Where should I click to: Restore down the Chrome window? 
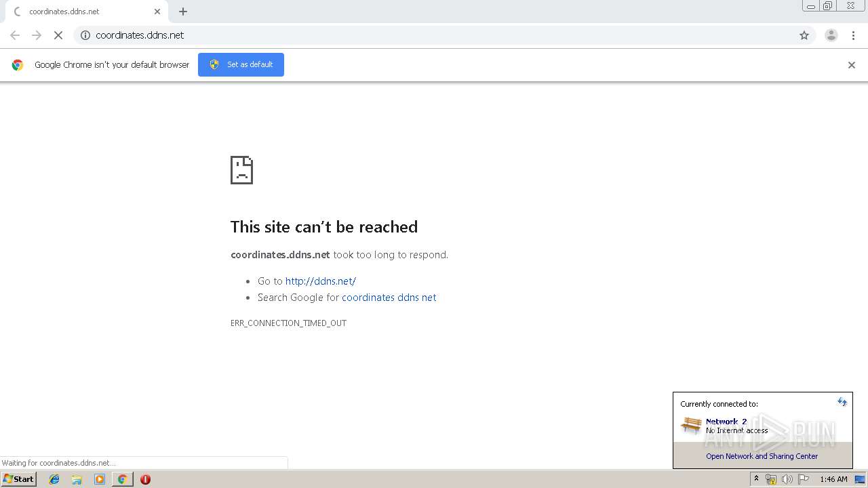coord(828,6)
